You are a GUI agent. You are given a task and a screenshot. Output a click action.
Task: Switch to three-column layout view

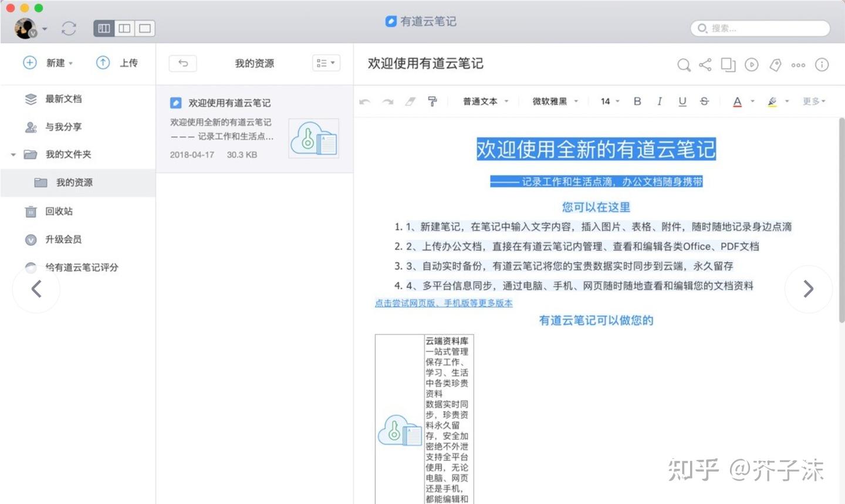(x=104, y=28)
